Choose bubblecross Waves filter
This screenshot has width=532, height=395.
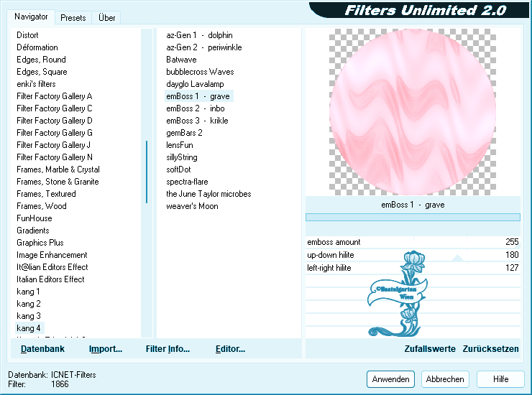(x=200, y=72)
